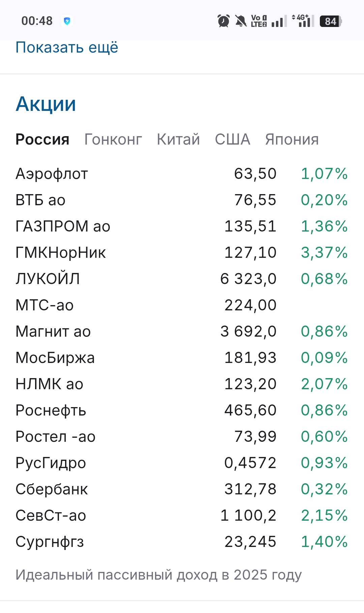Switch to the "США" tab
The width and height of the screenshot is (364, 613).
point(233,140)
